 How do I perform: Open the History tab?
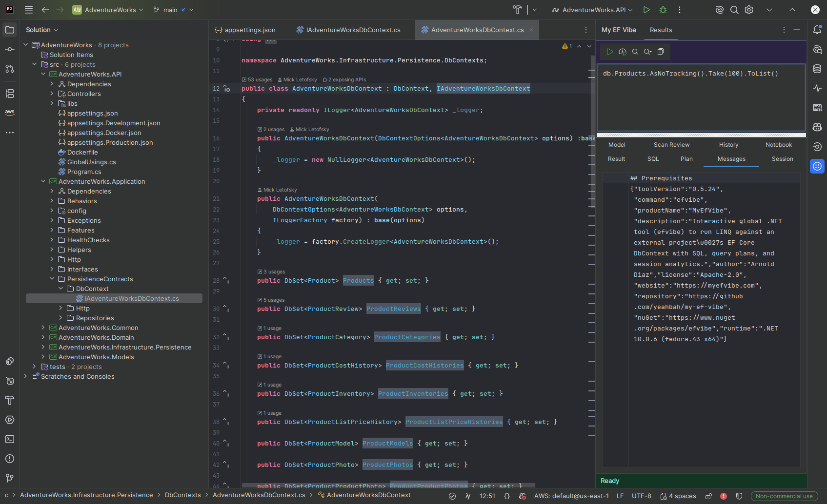coord(728,145)
